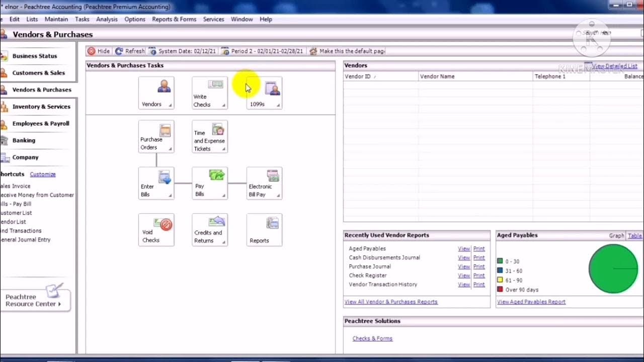Open Void Checks
This screenshot has width=644, height=362.
coord(156,230)
